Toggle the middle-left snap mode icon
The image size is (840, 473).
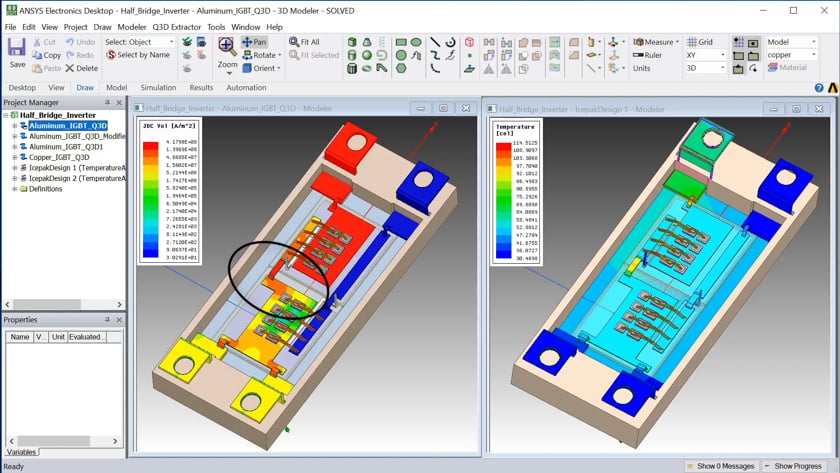[x=738, y=55]
